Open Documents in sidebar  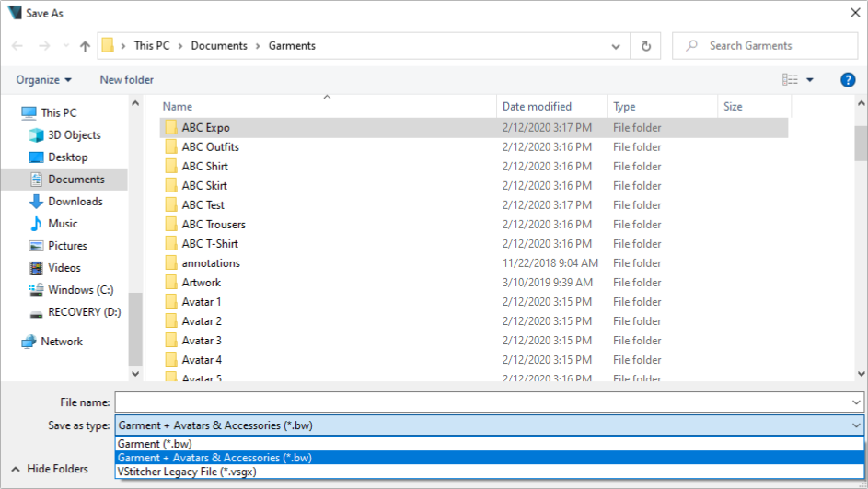tap(75, 180)
